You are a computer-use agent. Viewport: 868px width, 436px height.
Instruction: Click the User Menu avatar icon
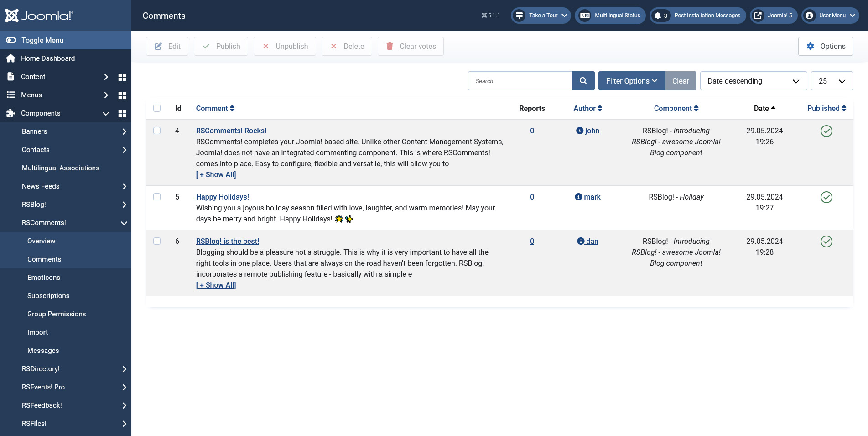[809, 16]
